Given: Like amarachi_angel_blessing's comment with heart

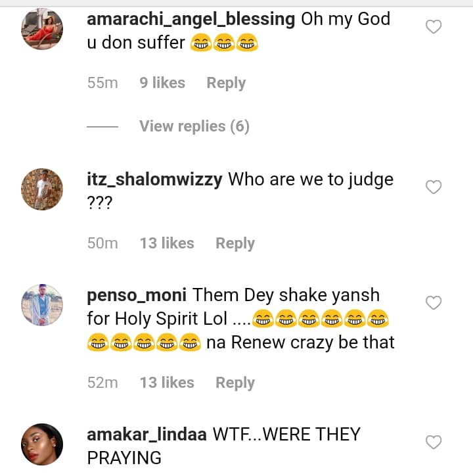Looking at the screenshot, I should (434, 27).
